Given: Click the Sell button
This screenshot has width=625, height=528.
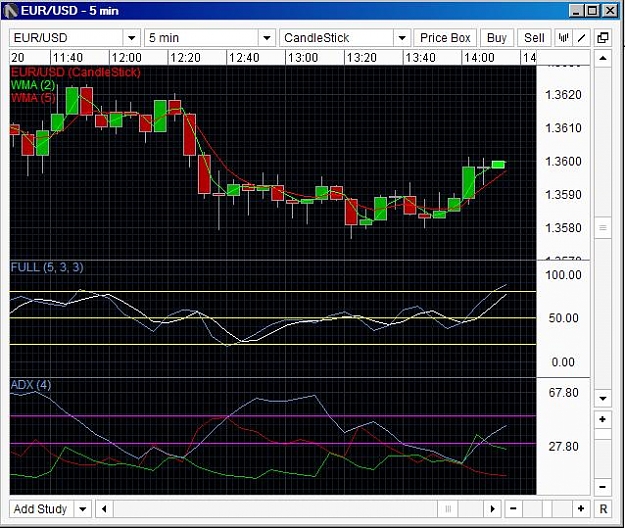Looking at the screenshot, I should pyautogui.click(x=534, y=38).
